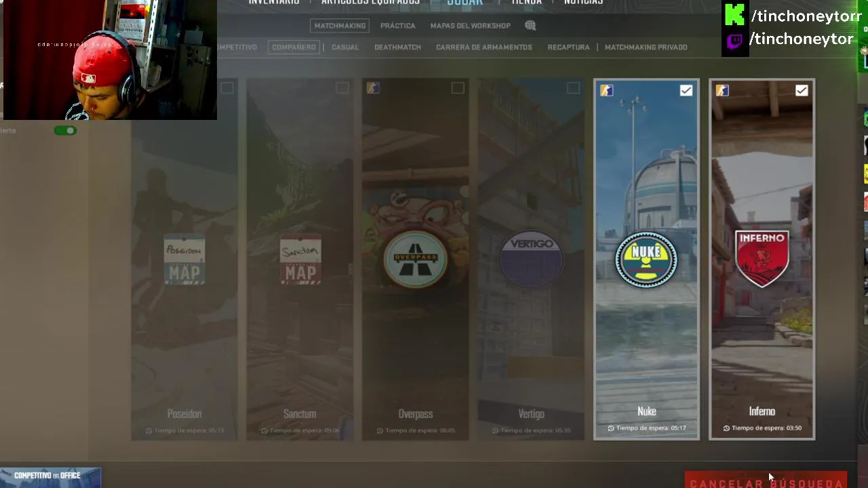
Task: Uncheck the Nuke map checkbox
Action: [686, 90]
